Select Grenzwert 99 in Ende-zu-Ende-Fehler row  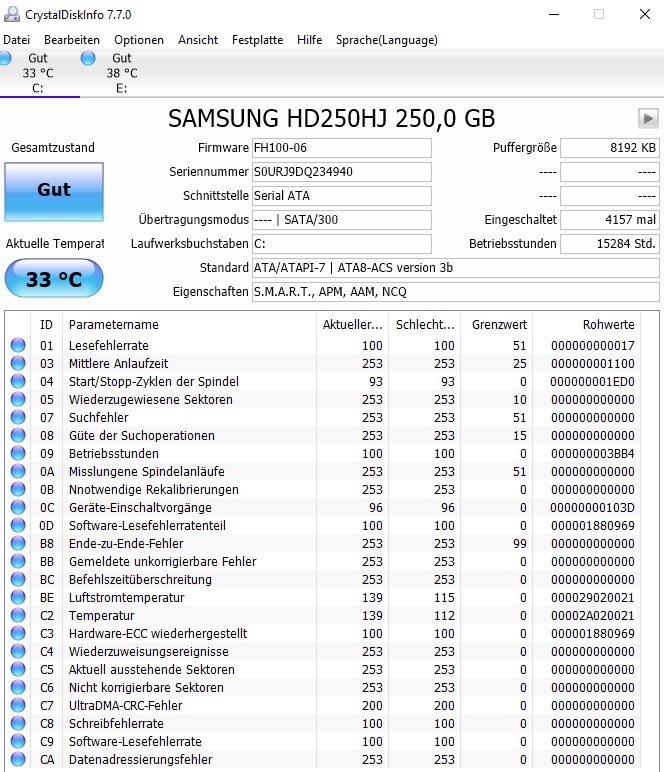(x=520, y=544)
